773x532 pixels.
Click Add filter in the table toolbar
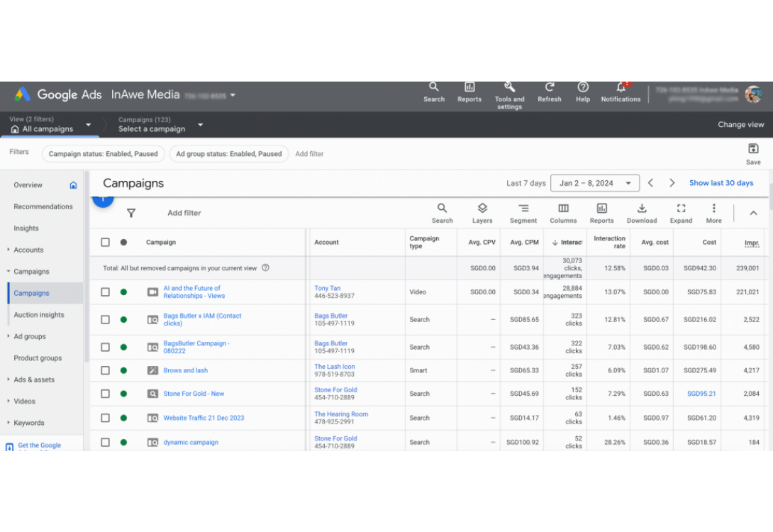pyautogui.click(x=184, y=213)
